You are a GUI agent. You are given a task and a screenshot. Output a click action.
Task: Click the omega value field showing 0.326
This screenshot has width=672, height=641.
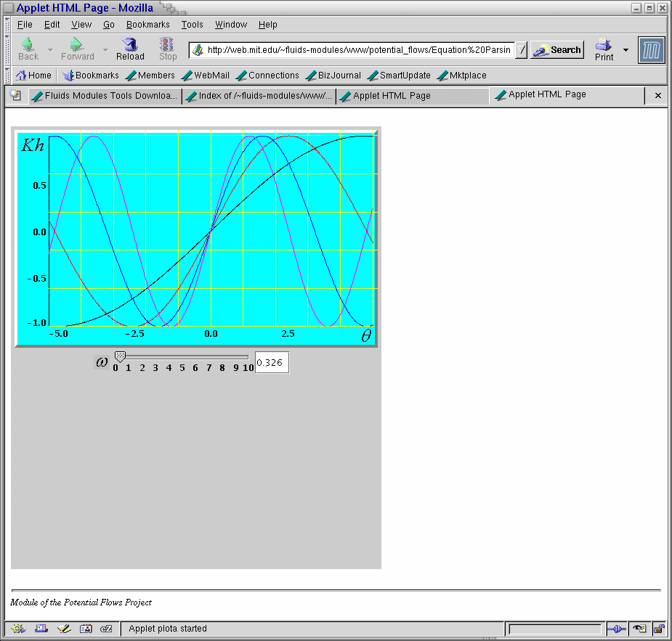pos(272,363)
